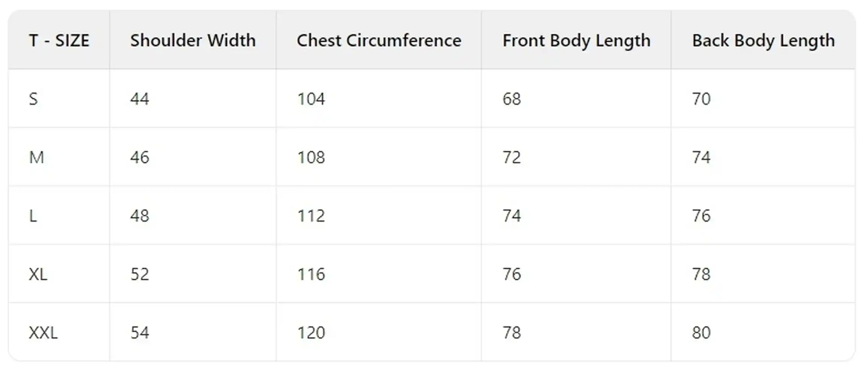
Task: Select chest circumference value 104
Action: [x=311, y=99]
